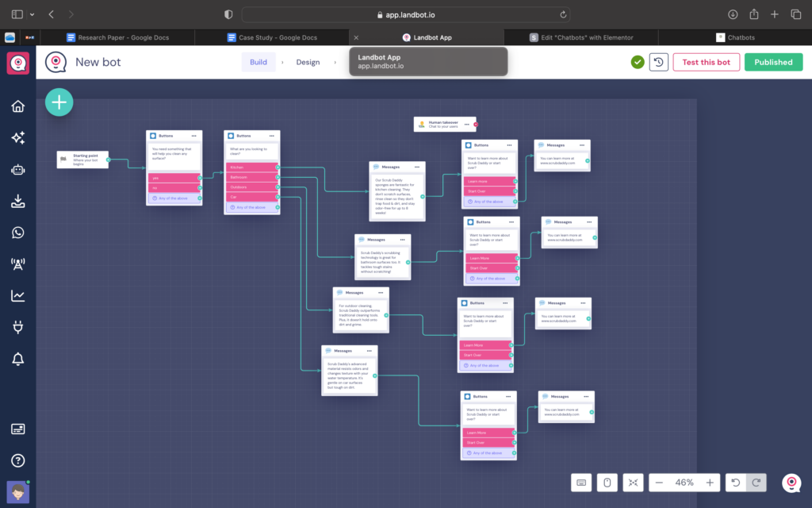Open the Home icon in left sidebar
This screenshot has width=812, height=508.
pos(17,107)
